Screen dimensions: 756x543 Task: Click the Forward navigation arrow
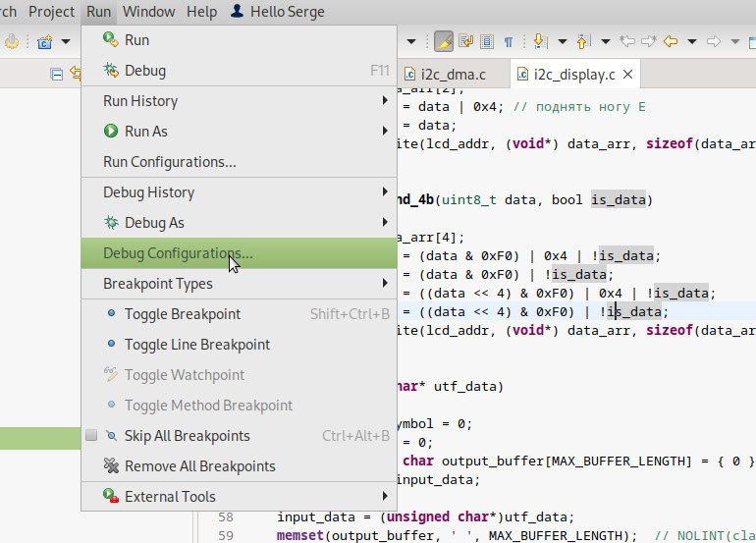click(714, 41)
